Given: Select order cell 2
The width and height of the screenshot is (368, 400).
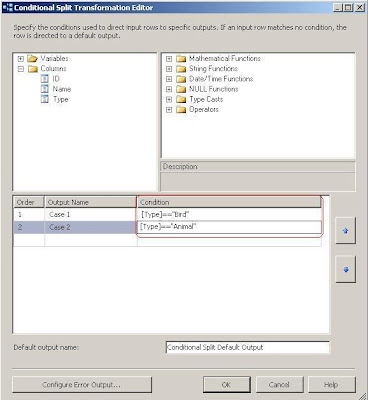Looking at the screenshot, I should coord(29,227).
